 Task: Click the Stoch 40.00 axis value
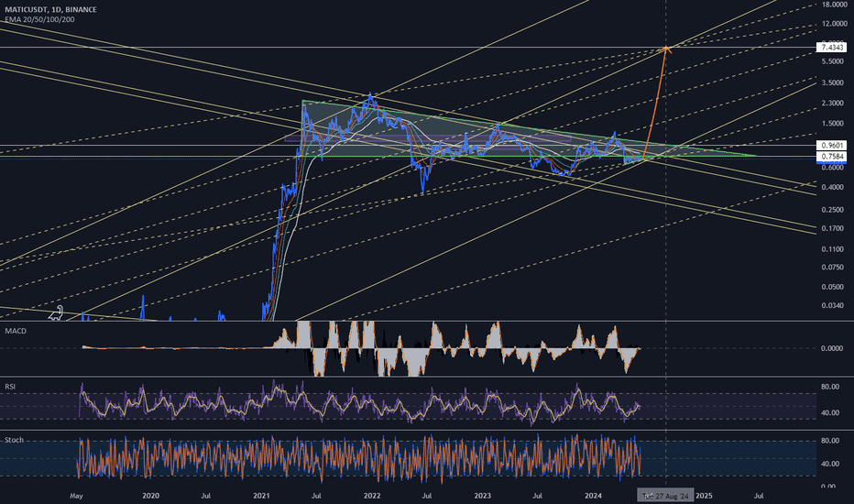pos(830,465)
